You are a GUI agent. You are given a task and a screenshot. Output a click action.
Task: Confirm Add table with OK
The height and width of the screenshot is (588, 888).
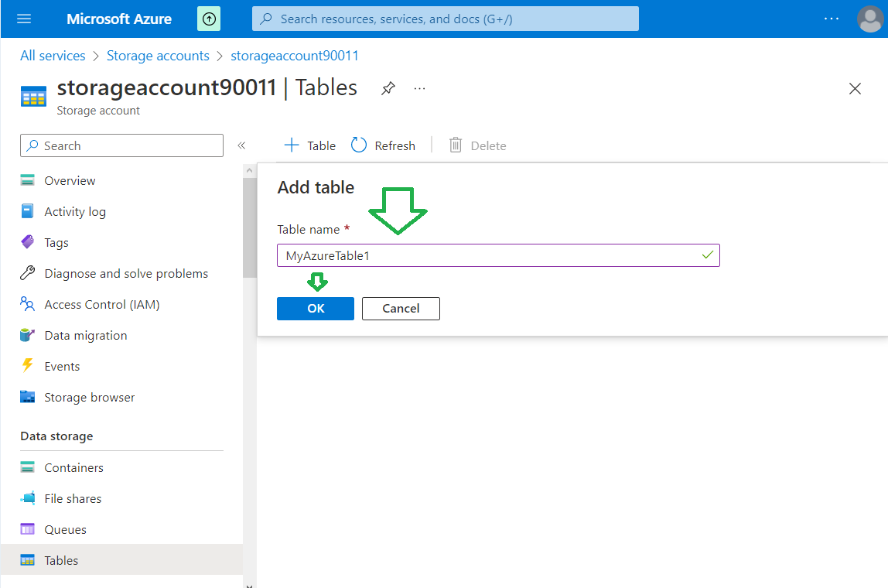coord(316,309)
